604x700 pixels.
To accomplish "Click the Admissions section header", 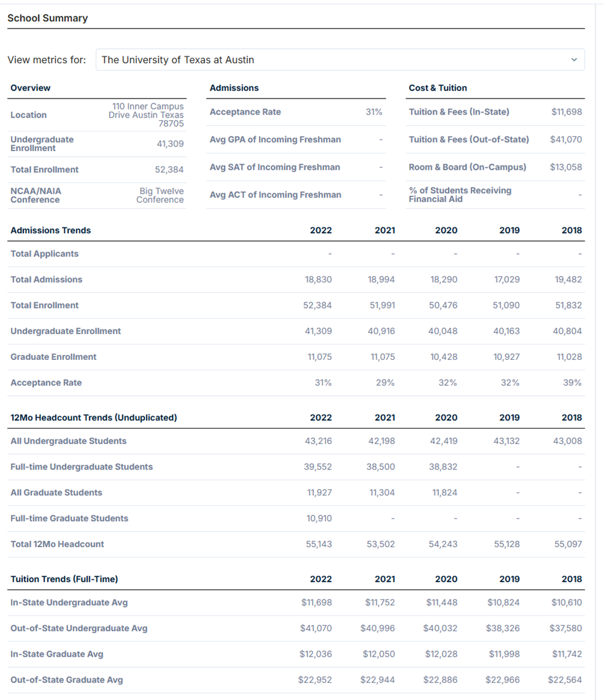I will tap(234, 88).
